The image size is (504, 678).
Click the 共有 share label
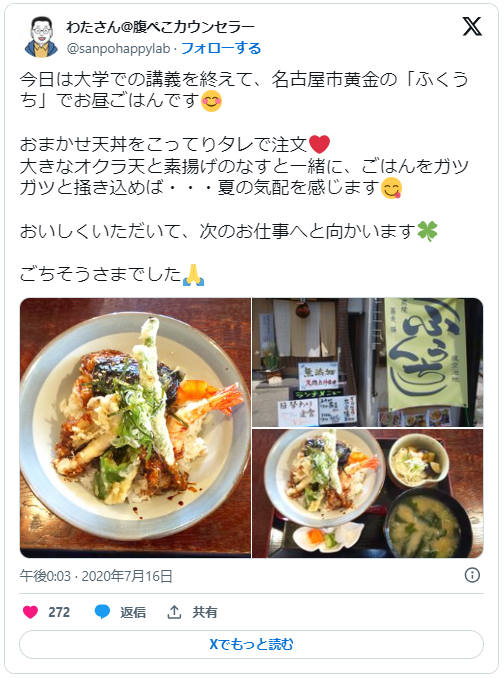point(205,612)
